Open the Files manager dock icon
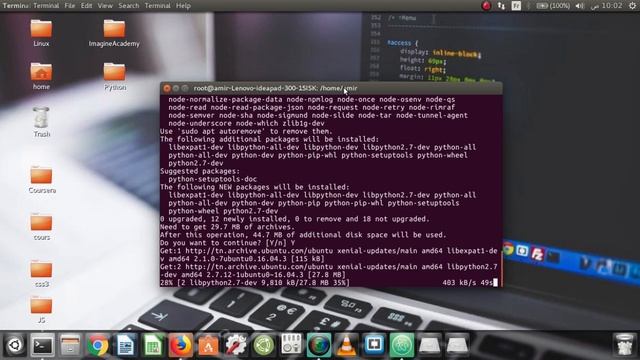 [x=70, y=345]
